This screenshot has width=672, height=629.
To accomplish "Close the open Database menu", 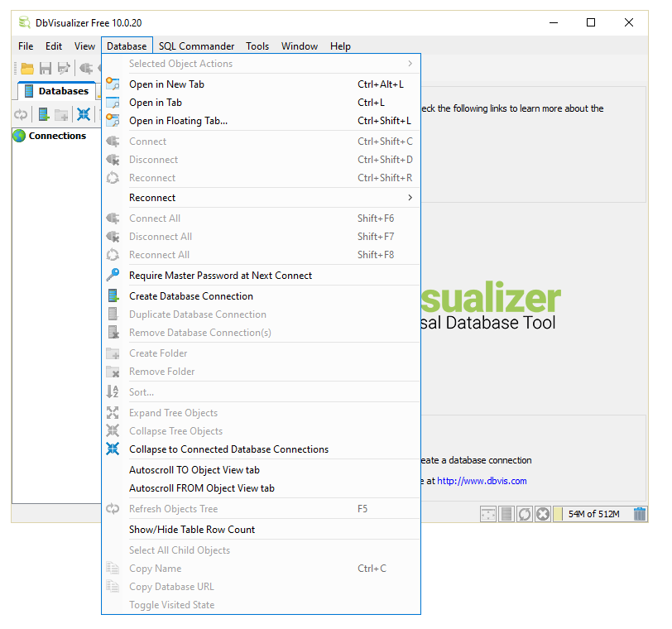I will 127,46.
